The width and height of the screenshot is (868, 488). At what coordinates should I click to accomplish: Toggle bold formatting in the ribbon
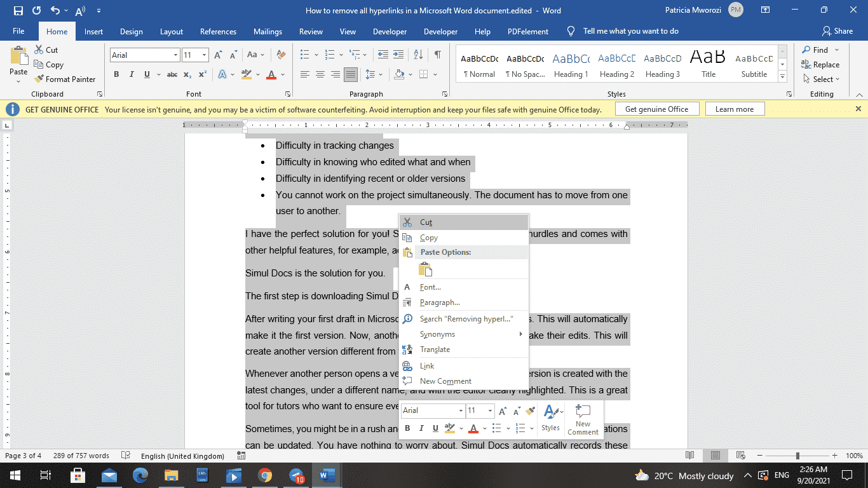pyautogui.click(x=116, y=74)
